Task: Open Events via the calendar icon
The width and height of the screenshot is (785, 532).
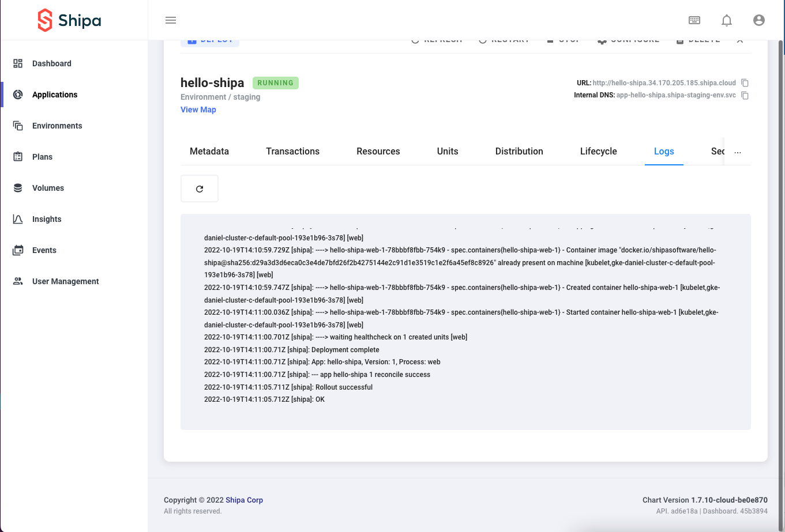Action: coord(18,250)
